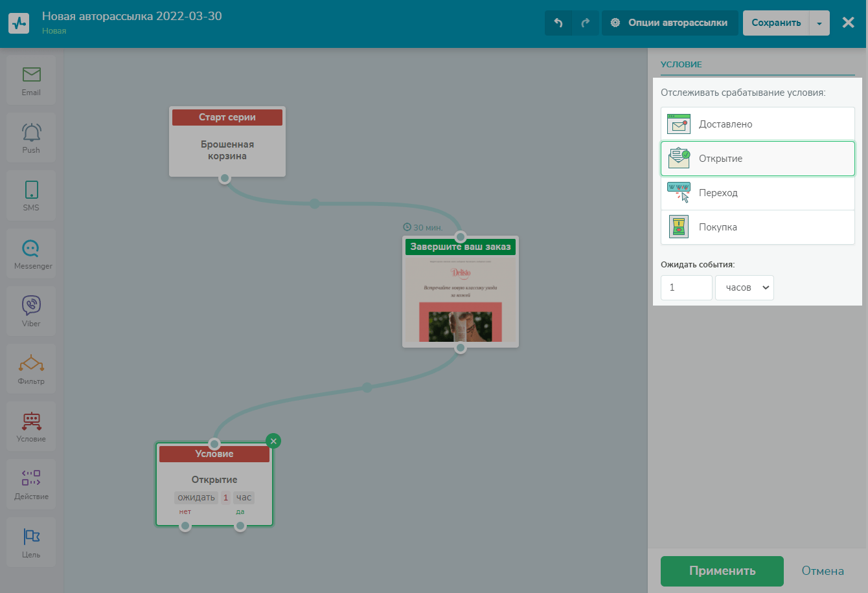The height and width of the screenshot is (593, 868).
Task: Select the Email block icon in sidebar
Action: [x=31, y=80]
